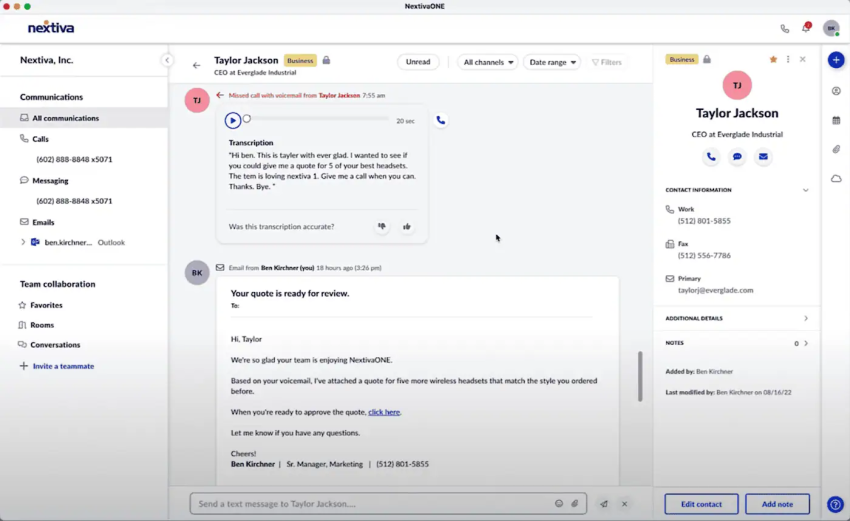Call Taylor Jackson from the contact panel
Screen dimensions: 850x521
click(711, 157)
